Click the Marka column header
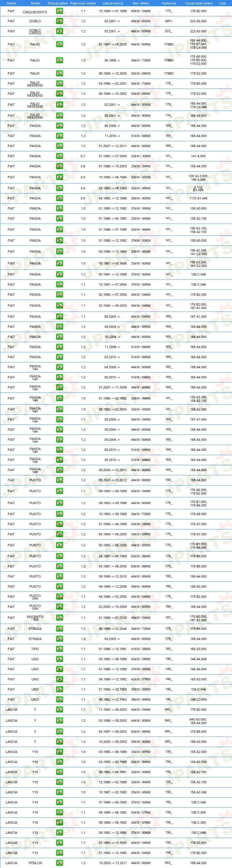 tap(12, 3)
